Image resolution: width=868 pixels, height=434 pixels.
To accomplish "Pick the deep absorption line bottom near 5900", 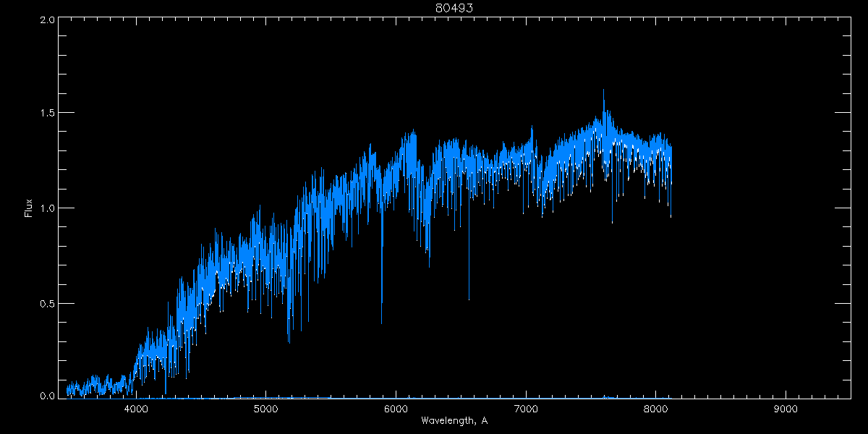I will pos(381,322).
